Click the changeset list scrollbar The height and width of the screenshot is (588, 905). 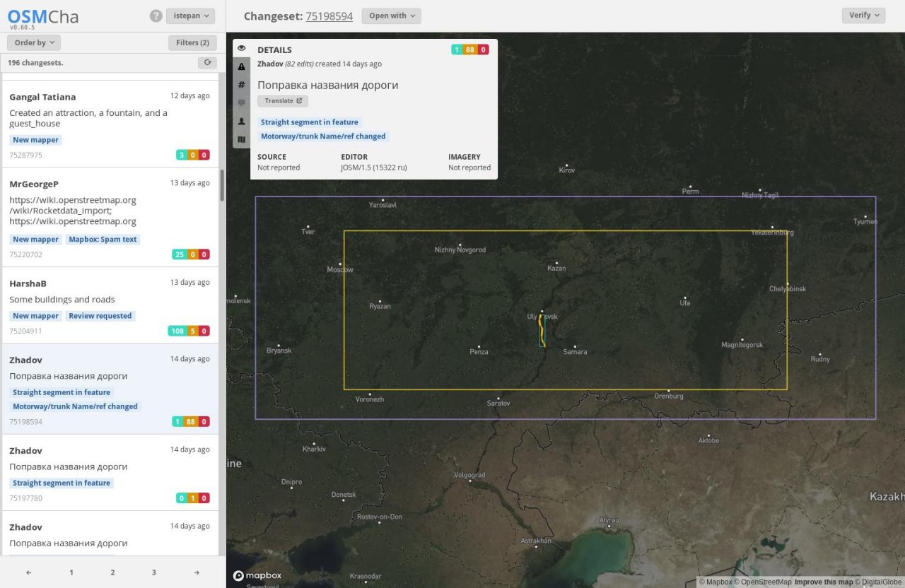222,185
